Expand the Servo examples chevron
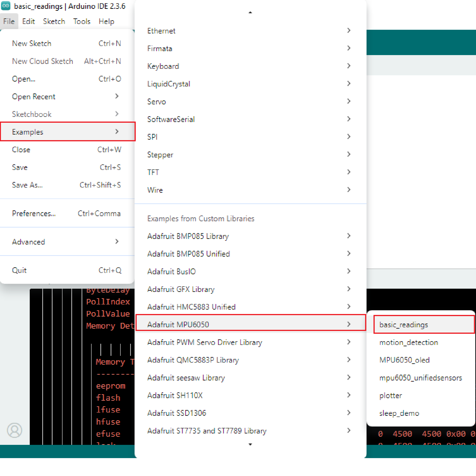476x476 pixels. [x=349, y=101]
